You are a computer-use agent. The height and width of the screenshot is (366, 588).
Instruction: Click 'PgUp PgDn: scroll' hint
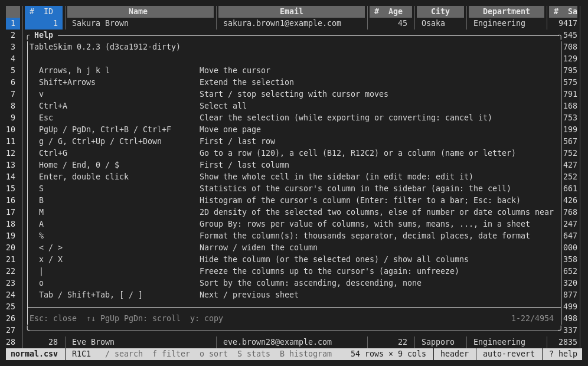click(x=141, y=318)
